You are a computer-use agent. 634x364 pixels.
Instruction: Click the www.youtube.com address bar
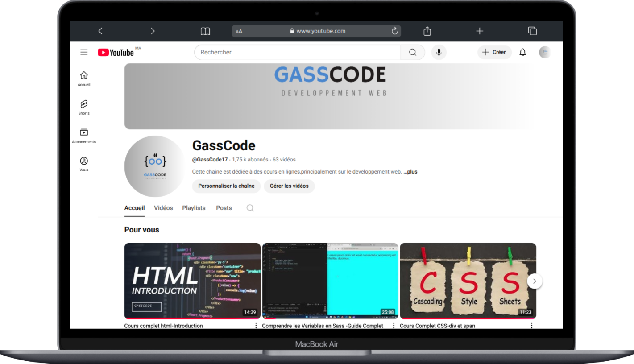(x=316, y=31)
